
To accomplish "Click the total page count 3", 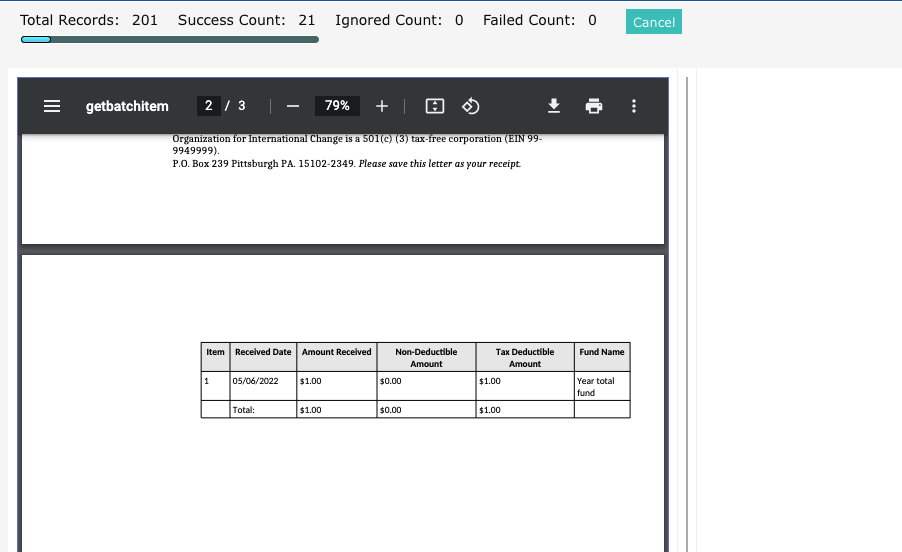I will [x=242, y=106].
